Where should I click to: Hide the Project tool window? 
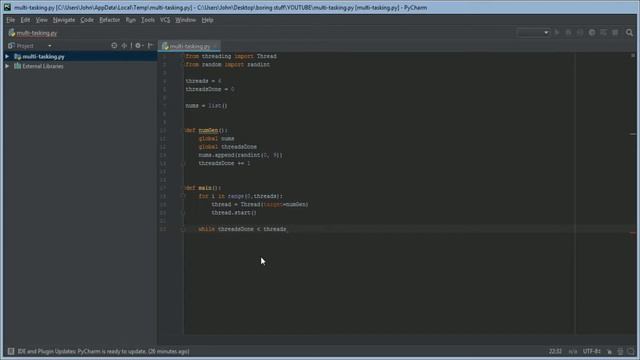[x=151, y=46]
